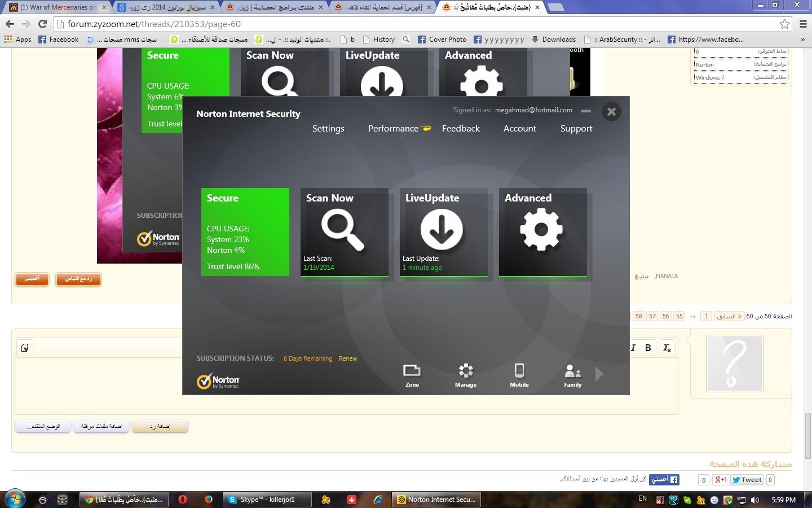The height and width of the screenshot is (508, 812).
Task: Click the الوضع المتقدم advanced mode button
Action: pos(43,426)
